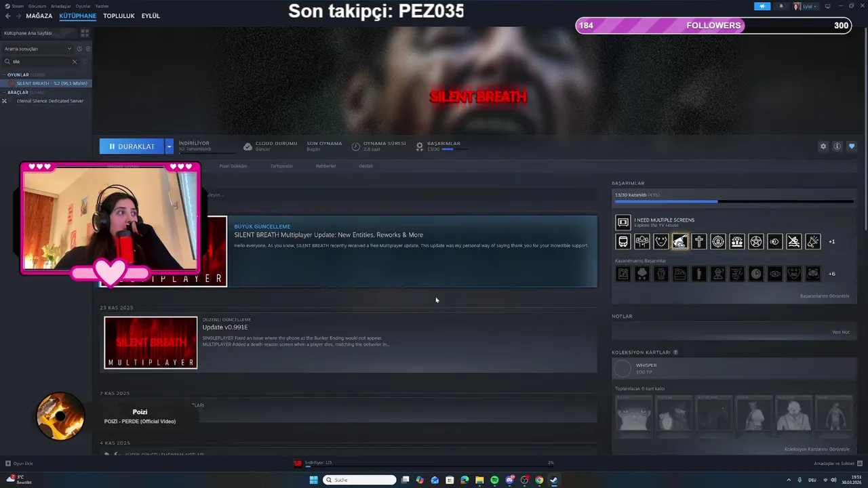
Task: Open the Arama sonuçları dropdown
Action: [37, 49]
